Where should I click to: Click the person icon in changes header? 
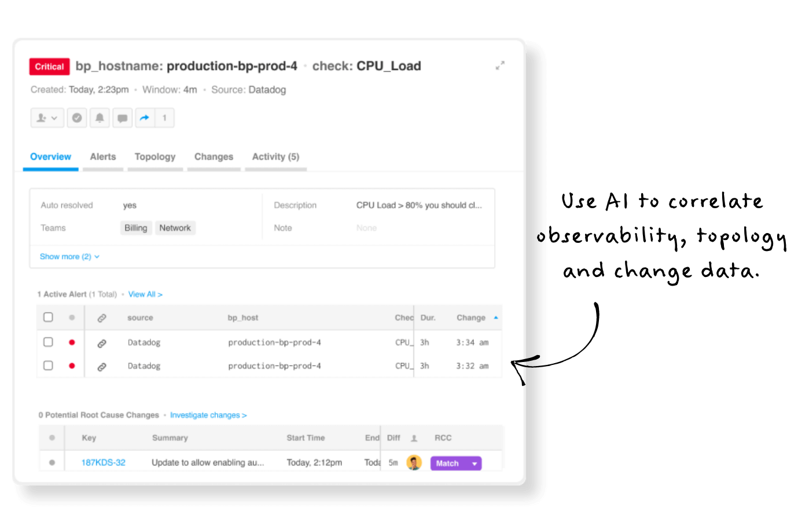click(x=414, y=438)
